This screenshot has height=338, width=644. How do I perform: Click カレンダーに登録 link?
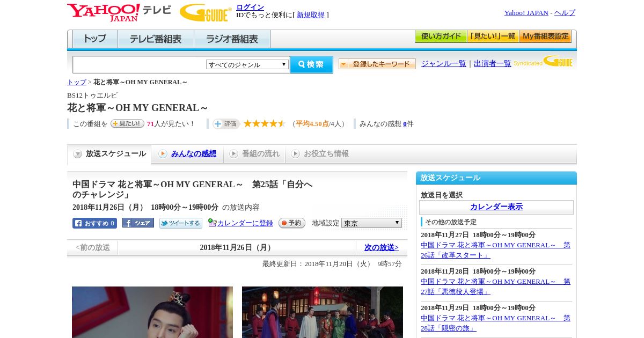pos(245,223)
